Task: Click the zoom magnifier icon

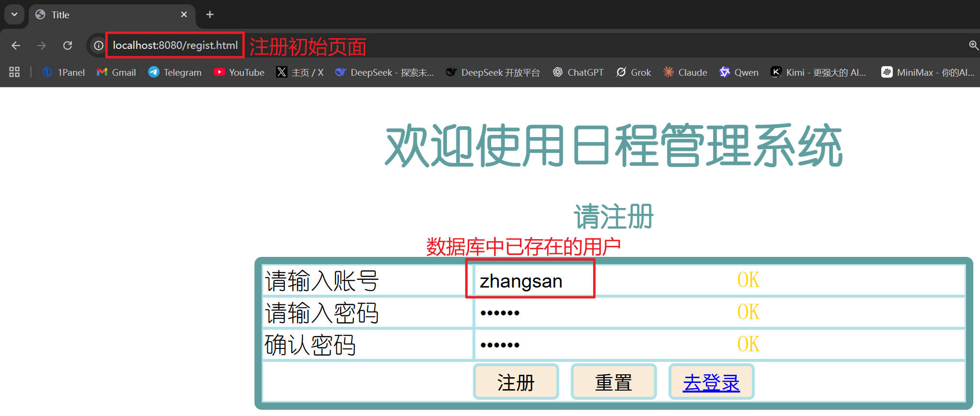Action: point(973,46)
